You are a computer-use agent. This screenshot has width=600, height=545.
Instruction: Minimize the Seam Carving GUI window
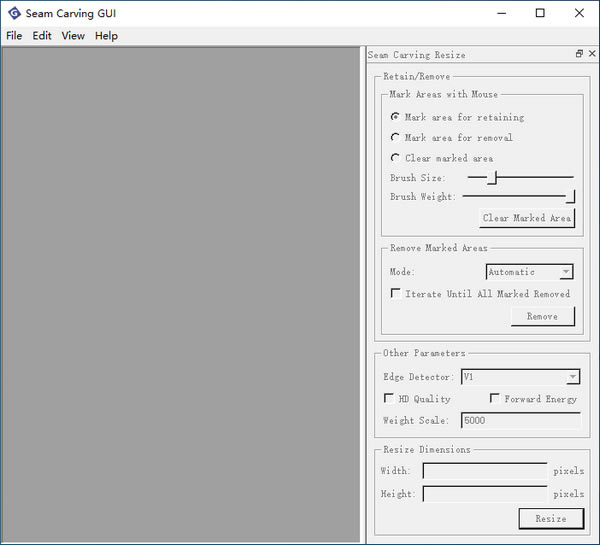(x=502, y=13)
